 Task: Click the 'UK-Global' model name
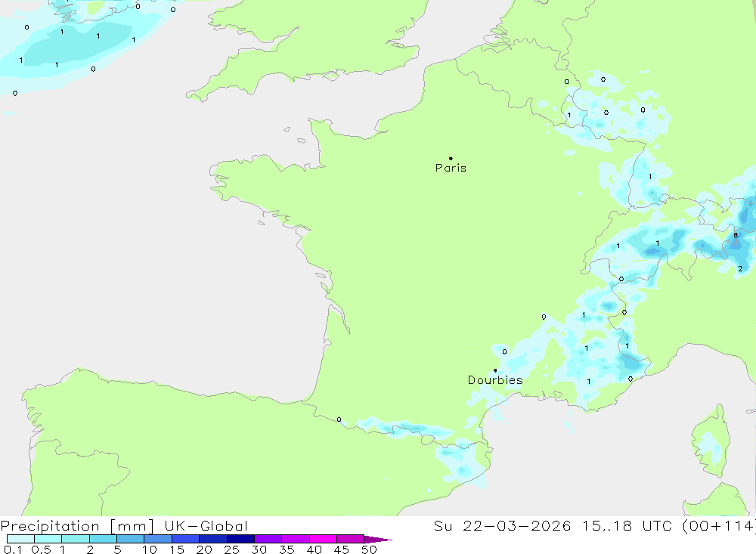206,526
